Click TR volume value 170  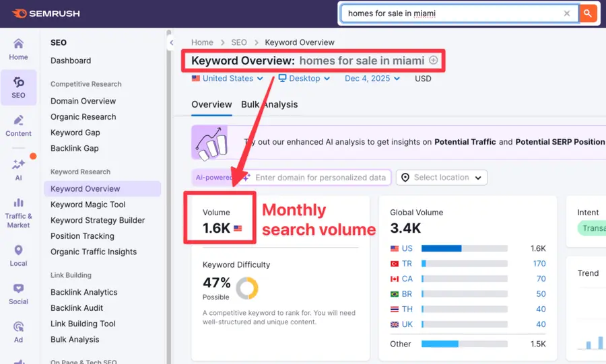tap(539, 264)
